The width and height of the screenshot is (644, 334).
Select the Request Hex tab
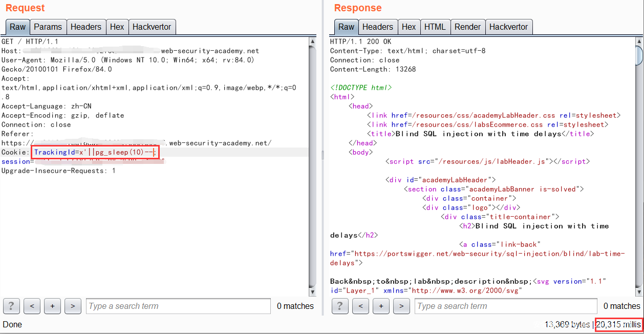117,27
